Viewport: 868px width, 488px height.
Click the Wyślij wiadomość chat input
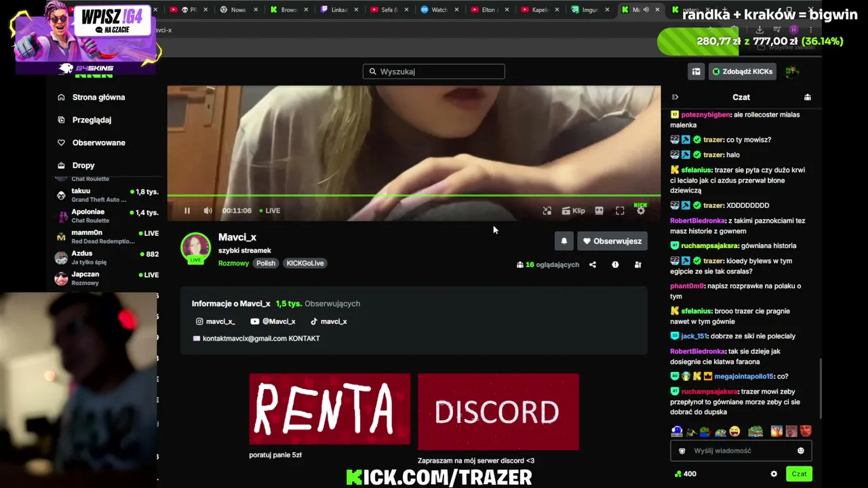(741, 451)
